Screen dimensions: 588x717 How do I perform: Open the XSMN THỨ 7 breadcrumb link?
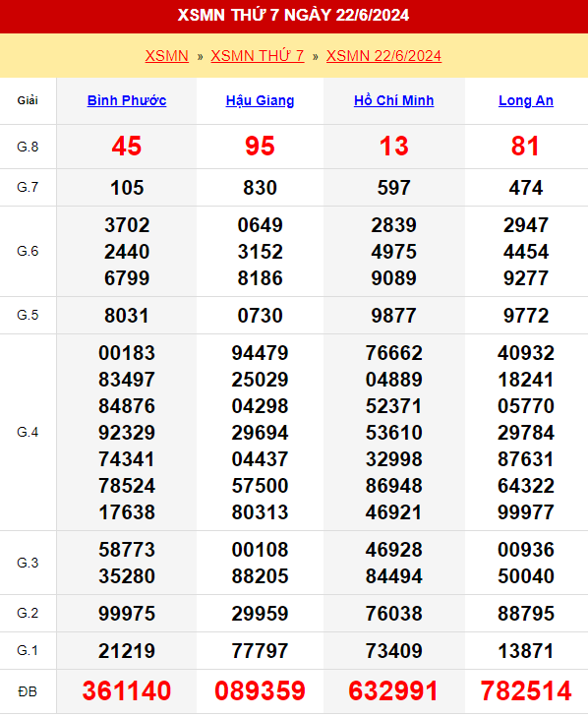point(258,56)
